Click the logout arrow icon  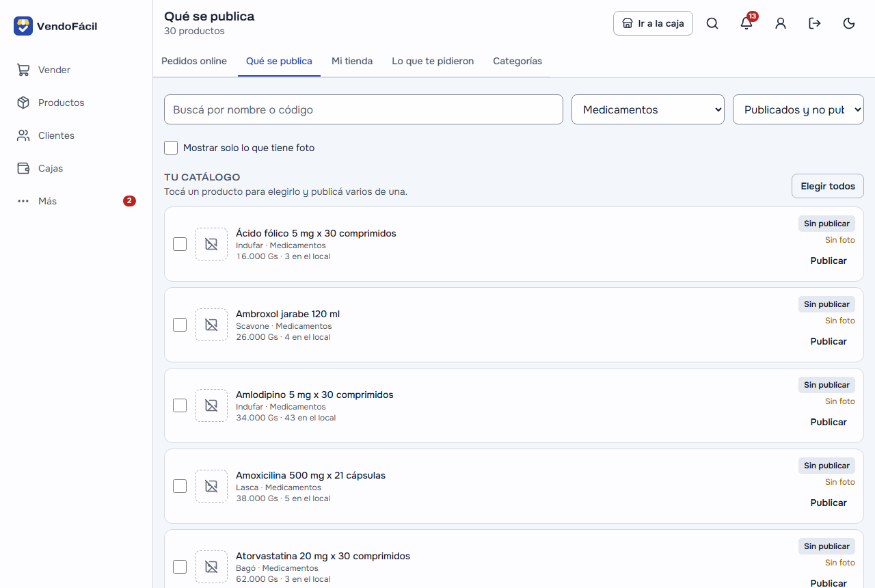point(815,23)
